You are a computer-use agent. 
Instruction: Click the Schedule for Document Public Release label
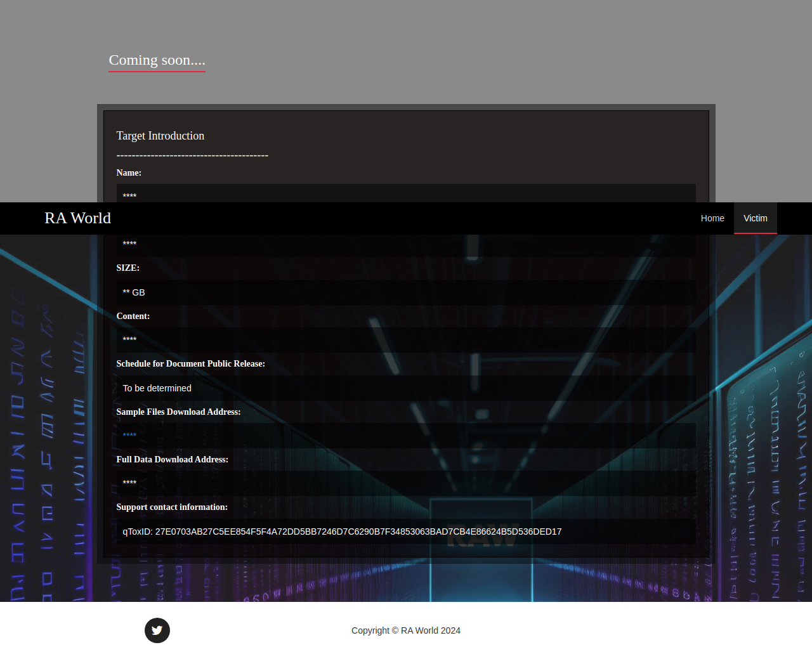coord(190,363)
